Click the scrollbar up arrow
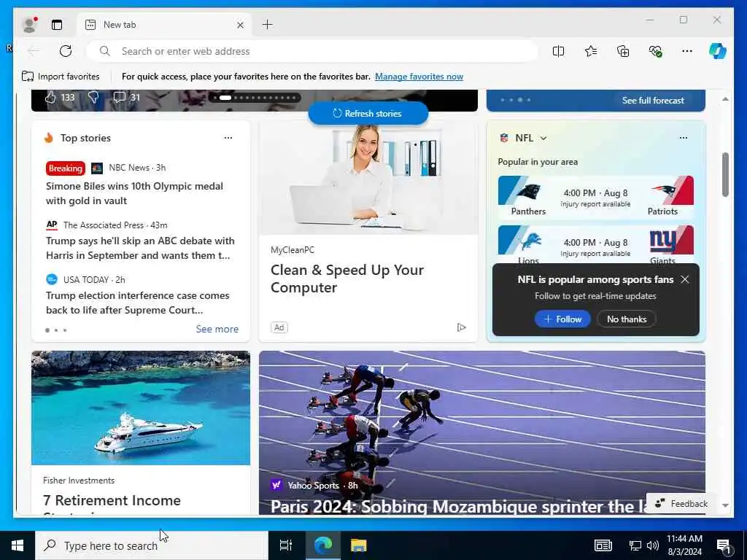Screen dimensions: 747x560 click(725, 99)
